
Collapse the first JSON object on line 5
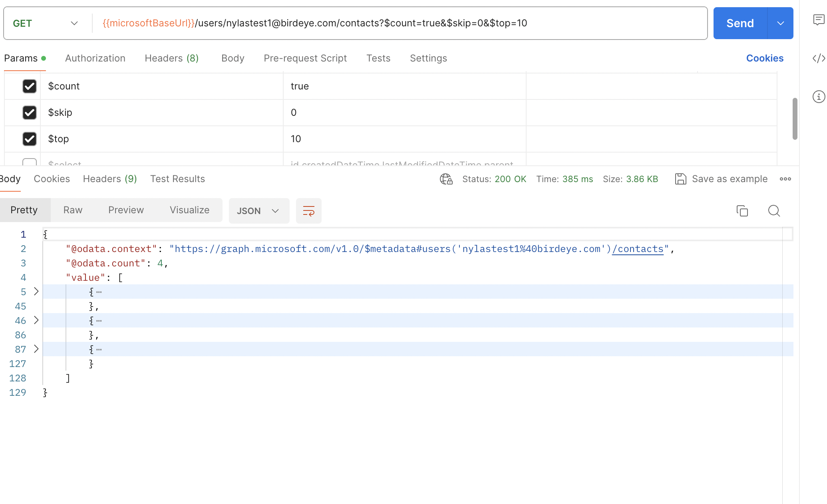click(36, 292)
